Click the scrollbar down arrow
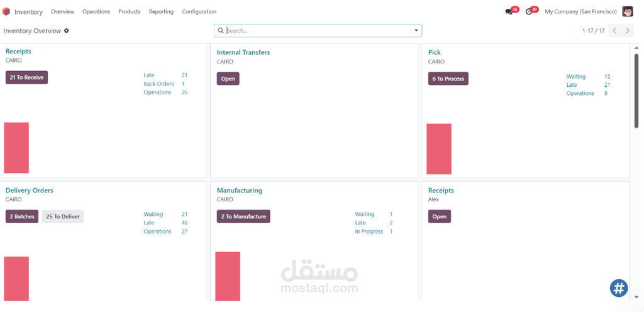This screenshot has height=312, width=644. point(636,297)
